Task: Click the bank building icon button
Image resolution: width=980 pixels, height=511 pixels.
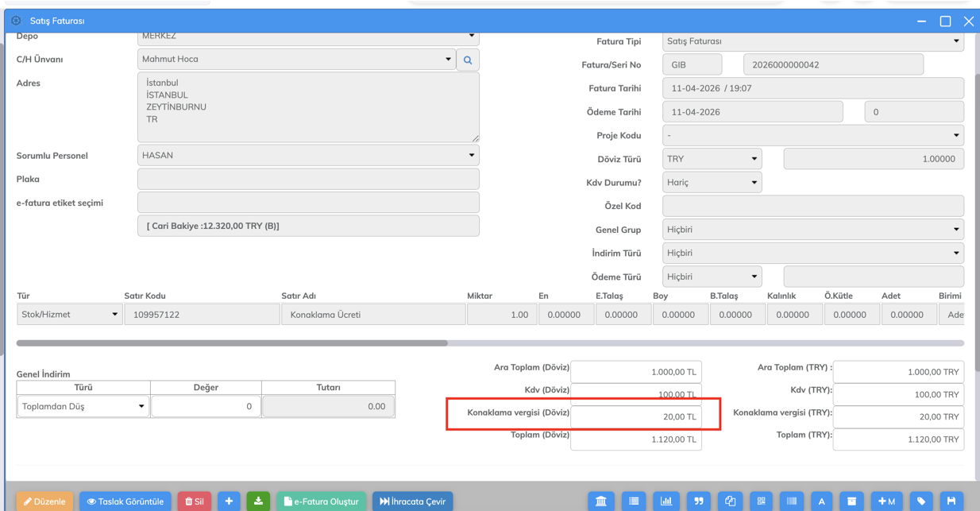Action: tap(601, 501)
